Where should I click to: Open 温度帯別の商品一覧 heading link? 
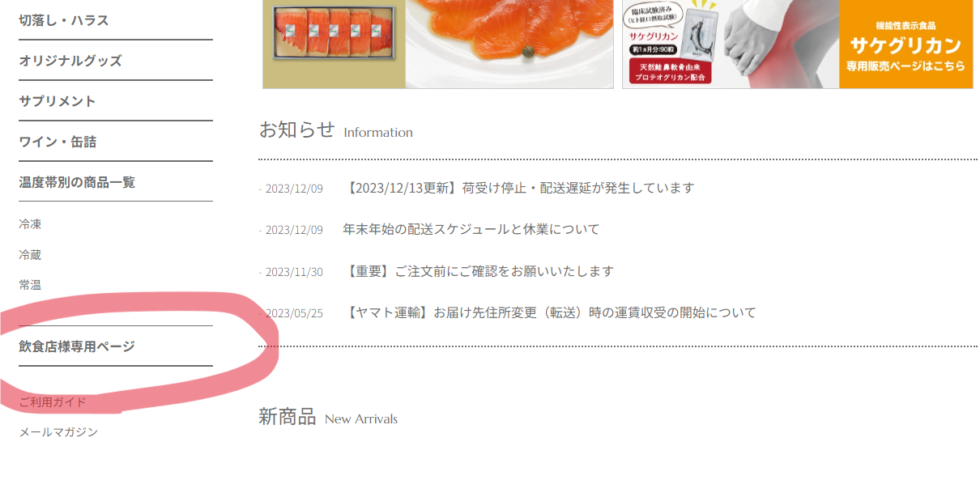[77, 182]
